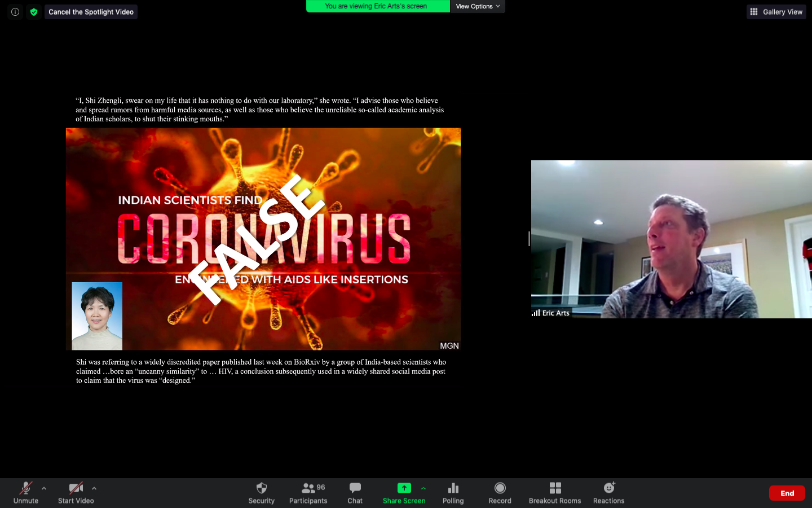Start recording with the Record icon
This screenshot has width=812, height=508.
pos(500,492)
